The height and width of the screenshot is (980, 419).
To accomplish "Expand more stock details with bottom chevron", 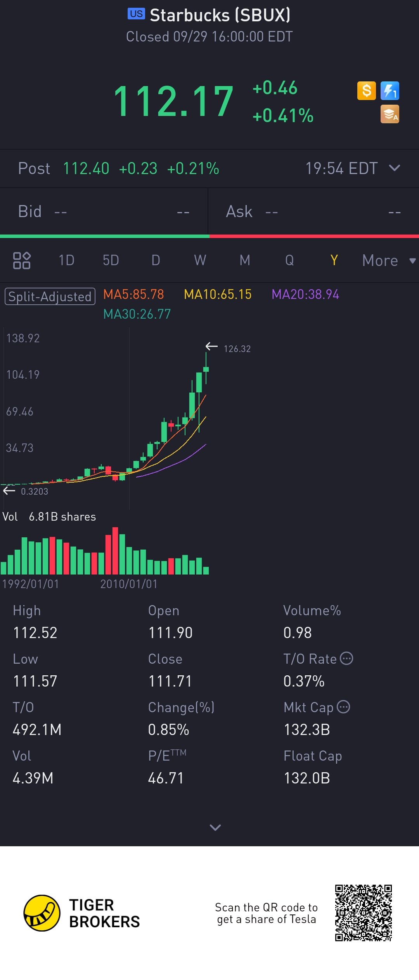I will click(215, 827).
